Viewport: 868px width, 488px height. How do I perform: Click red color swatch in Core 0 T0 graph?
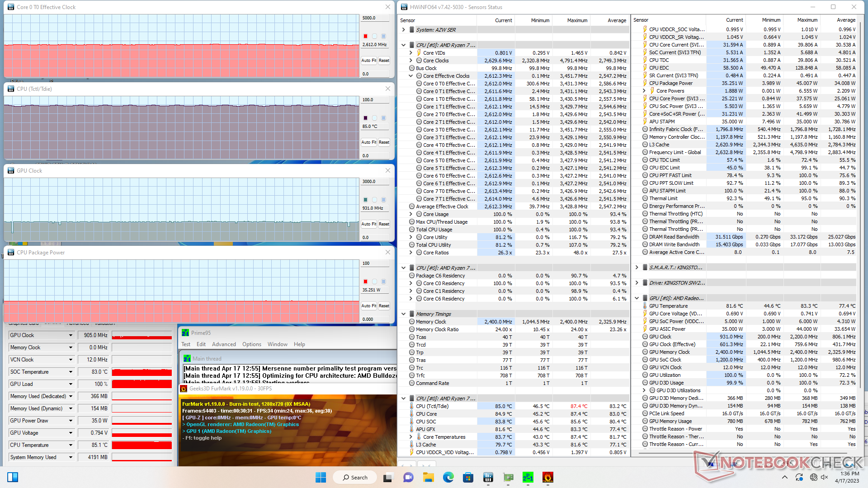[365, 36]
